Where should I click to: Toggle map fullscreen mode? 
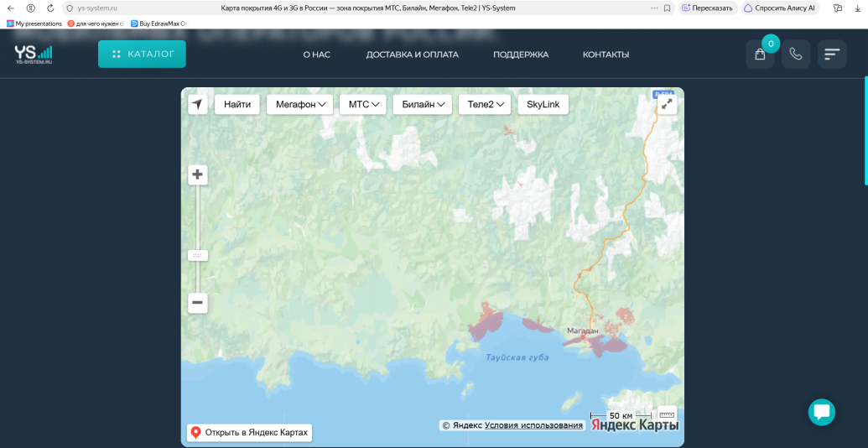pos(667,104)
